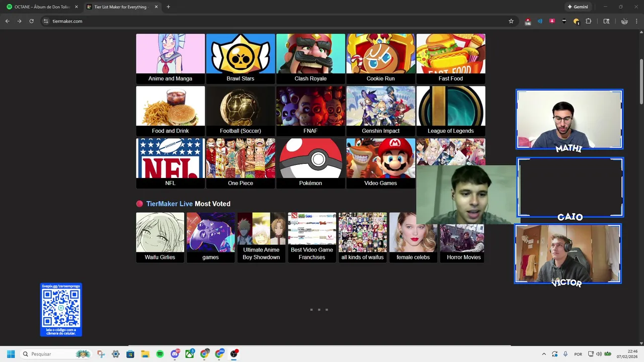Open the clock showing 22:46
The height and width of the screenshot is (362, 644).
tap(627, 354)
